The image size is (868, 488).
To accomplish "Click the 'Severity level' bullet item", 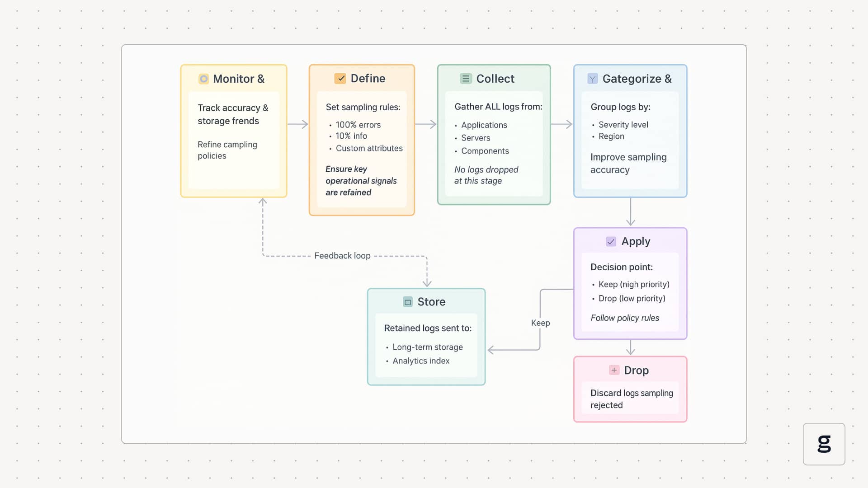I will pyautogui.click(x=623, y=125).
